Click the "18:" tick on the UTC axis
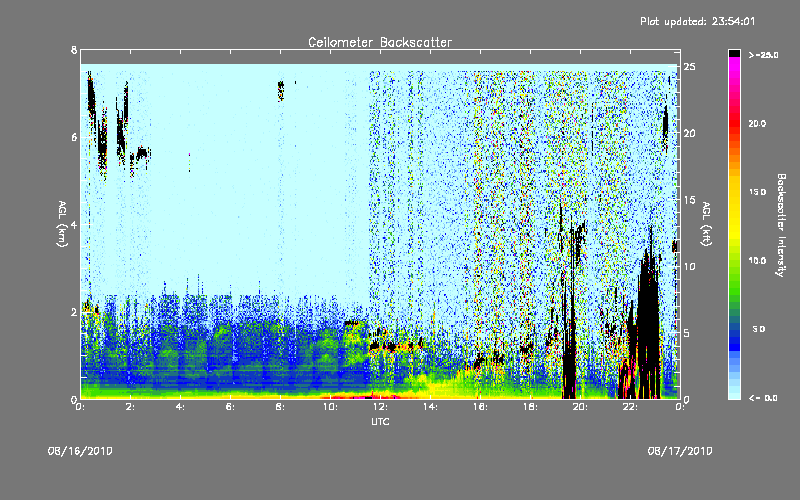The height and width of the screenshot is (500, 800). (x=530, y=407)
